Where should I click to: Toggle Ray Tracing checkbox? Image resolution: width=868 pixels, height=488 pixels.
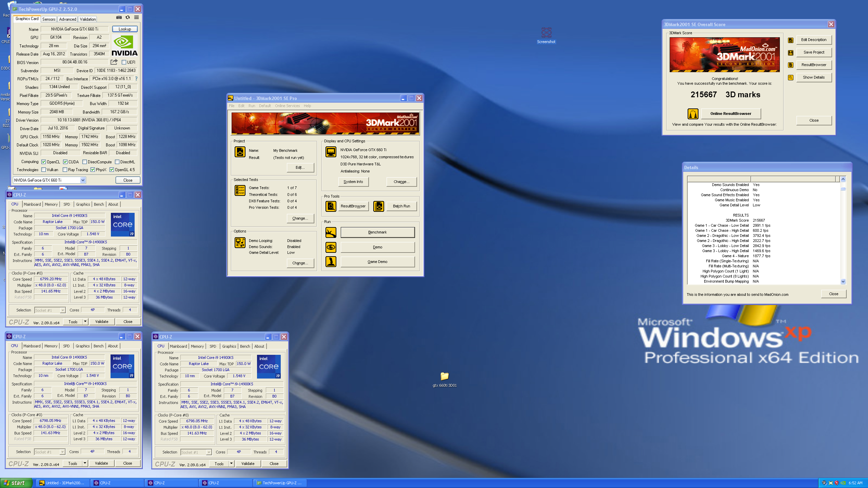65,169
